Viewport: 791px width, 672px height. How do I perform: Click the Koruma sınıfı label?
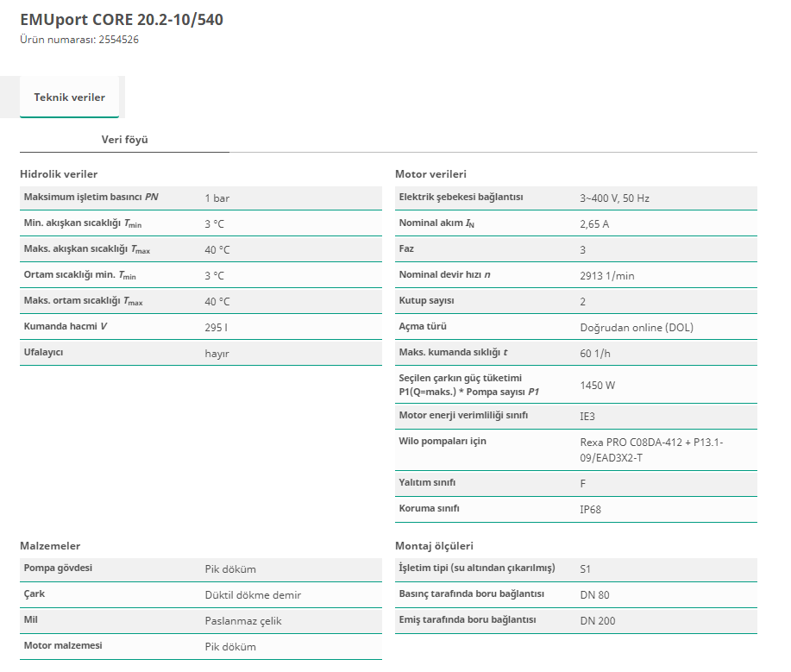tap(430, 509)
